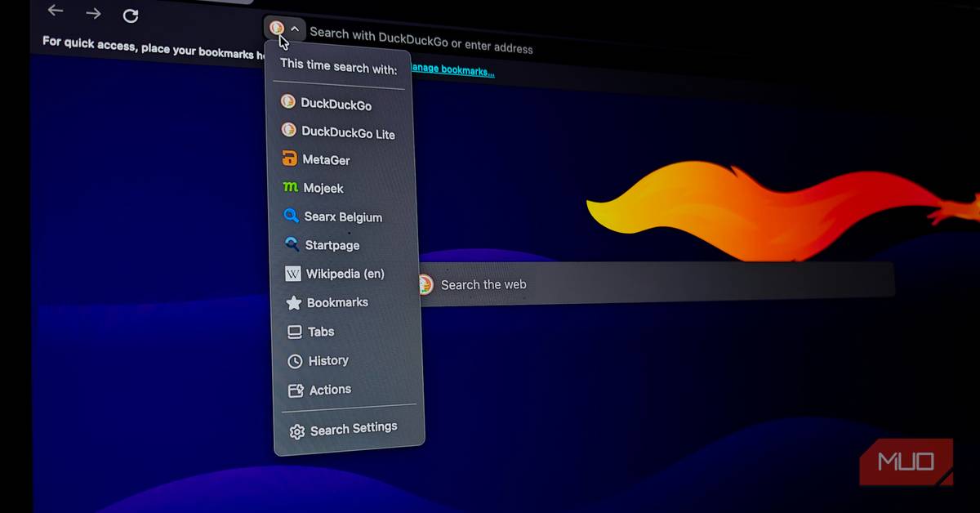This screenshot has height=513, width=980.
Task: Click the 'This time search with:' header text
Action: (x=338, y=68)
